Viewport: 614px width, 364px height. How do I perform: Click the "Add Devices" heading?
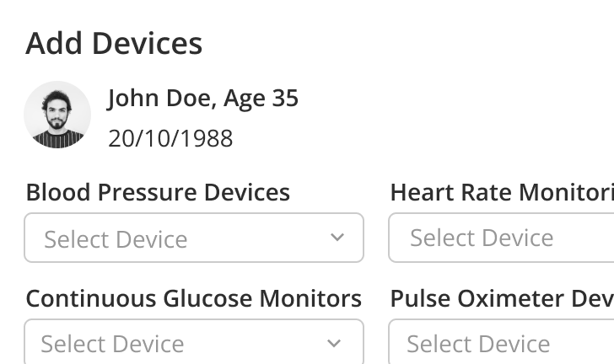click(114, 43)
